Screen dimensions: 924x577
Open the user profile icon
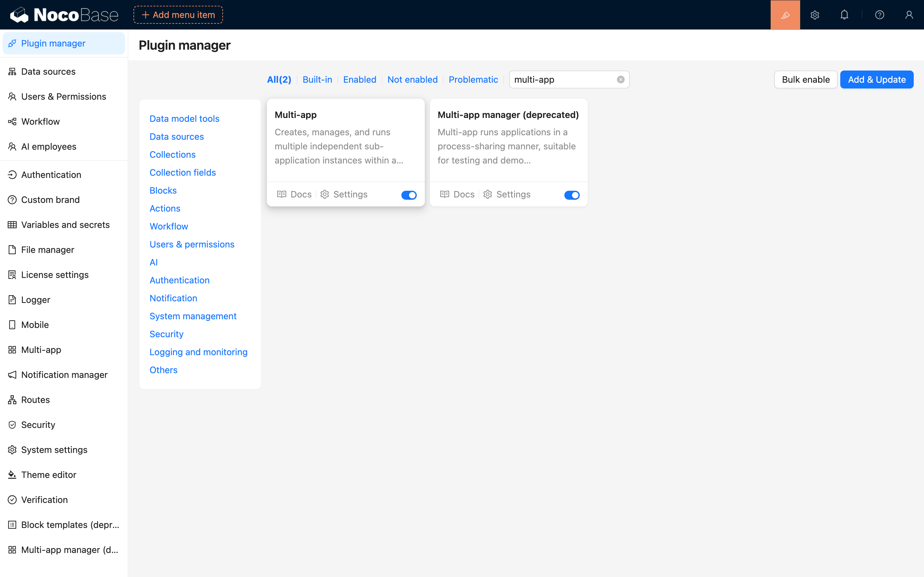909,15
